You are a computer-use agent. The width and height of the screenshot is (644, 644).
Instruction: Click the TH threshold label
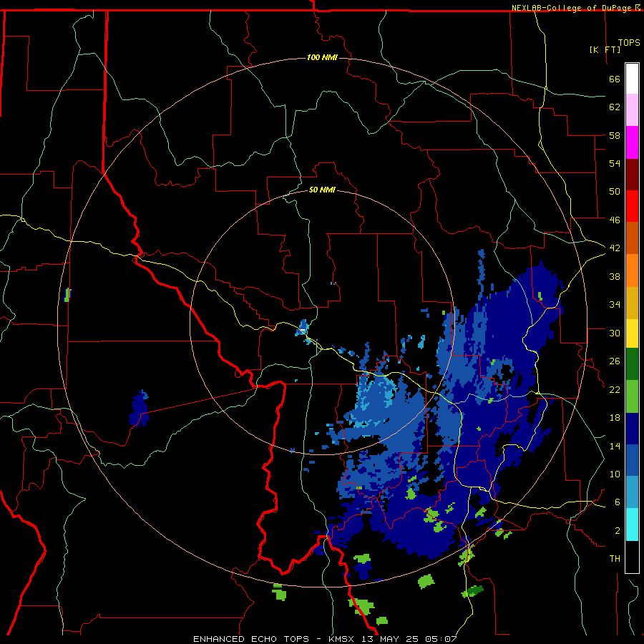click(615, 558)
